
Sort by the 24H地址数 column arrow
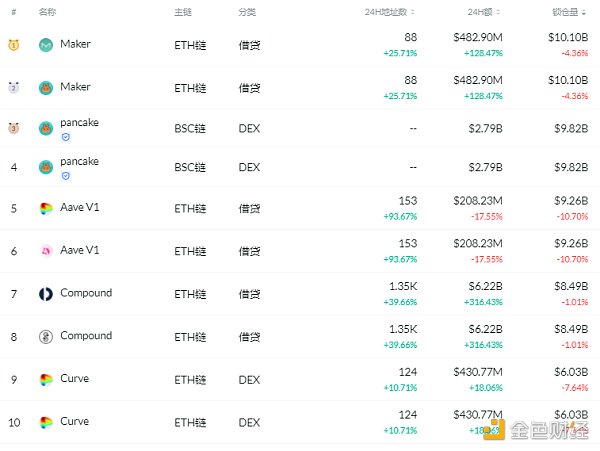414,13
